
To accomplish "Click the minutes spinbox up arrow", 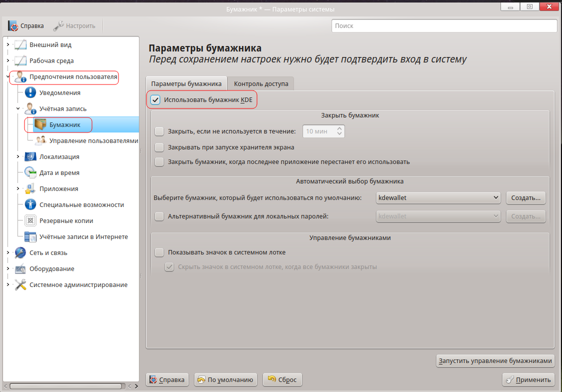I will click(339, 128).
